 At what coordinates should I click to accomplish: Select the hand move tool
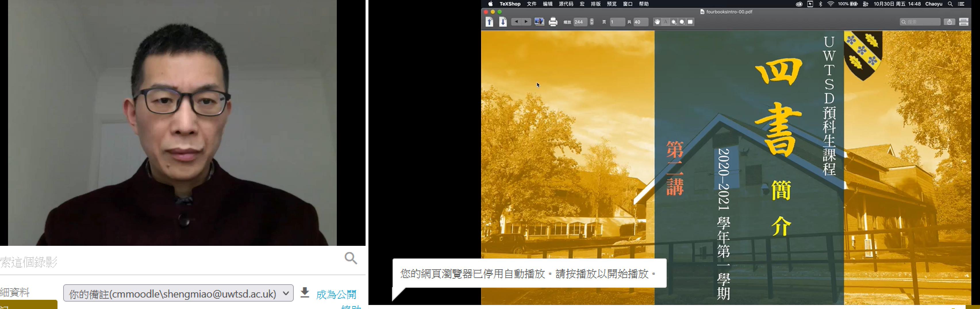pos(657,22)
